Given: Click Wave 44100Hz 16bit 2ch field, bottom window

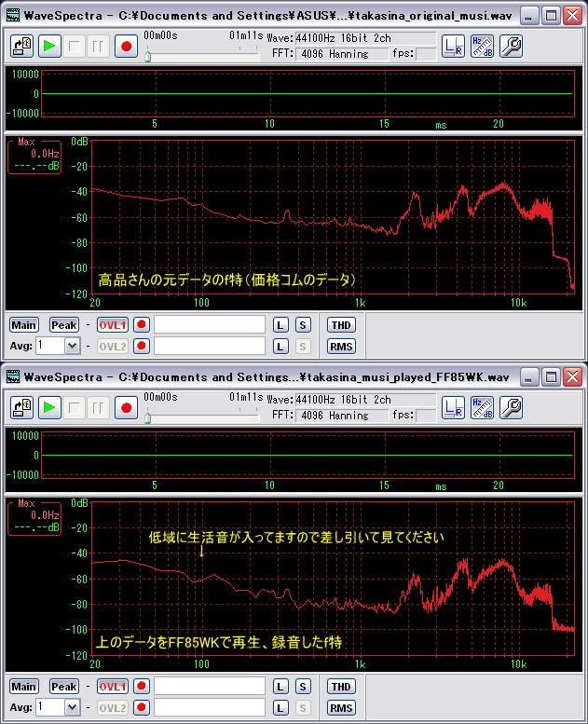Looking at the screenshot, I should [365, 400].
